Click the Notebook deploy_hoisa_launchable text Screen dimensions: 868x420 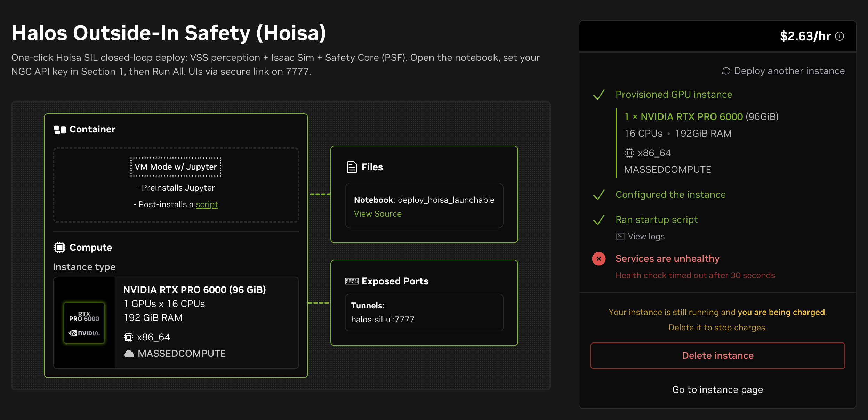click(x=424, y=200)
